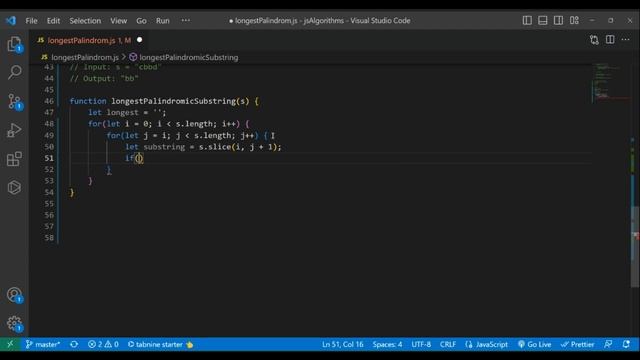Open the Search view
This screenshot has height=360, width=640.
(x=14, y=73)
